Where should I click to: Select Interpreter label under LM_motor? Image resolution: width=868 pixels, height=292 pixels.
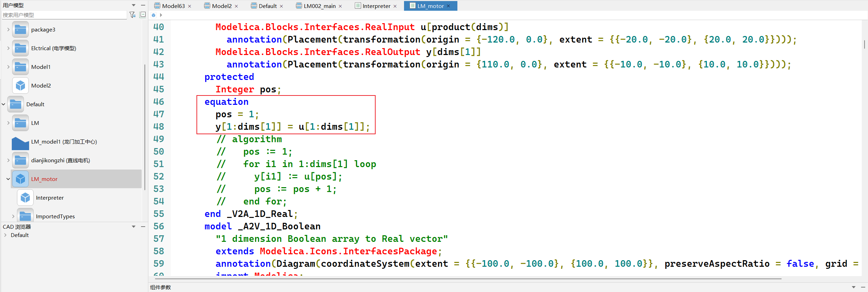50,198
